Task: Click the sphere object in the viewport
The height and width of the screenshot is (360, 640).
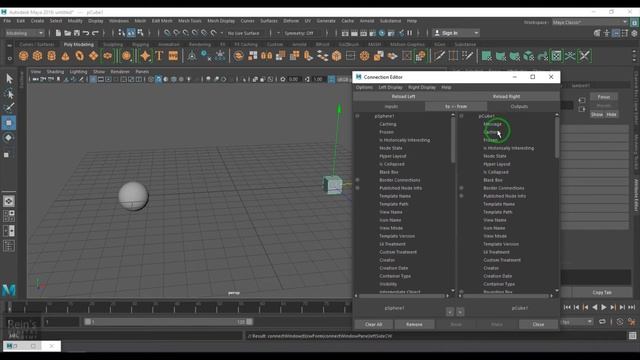Action: tap(133, 196)
